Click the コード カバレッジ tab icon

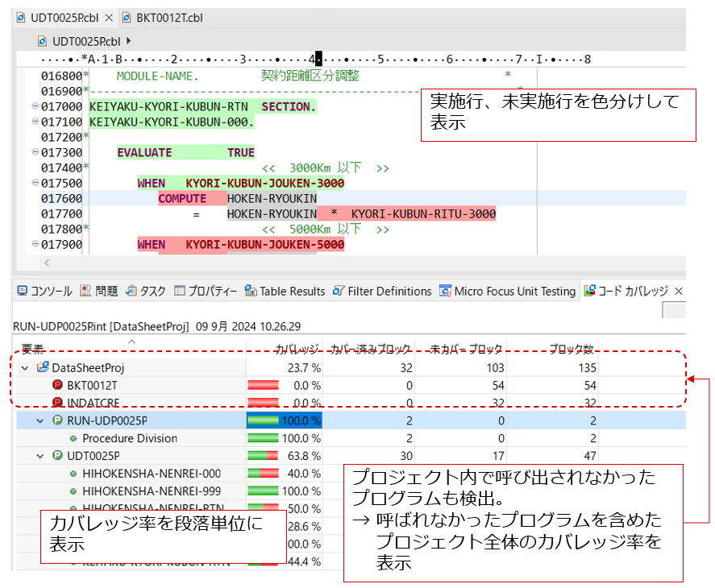(589, 290)
